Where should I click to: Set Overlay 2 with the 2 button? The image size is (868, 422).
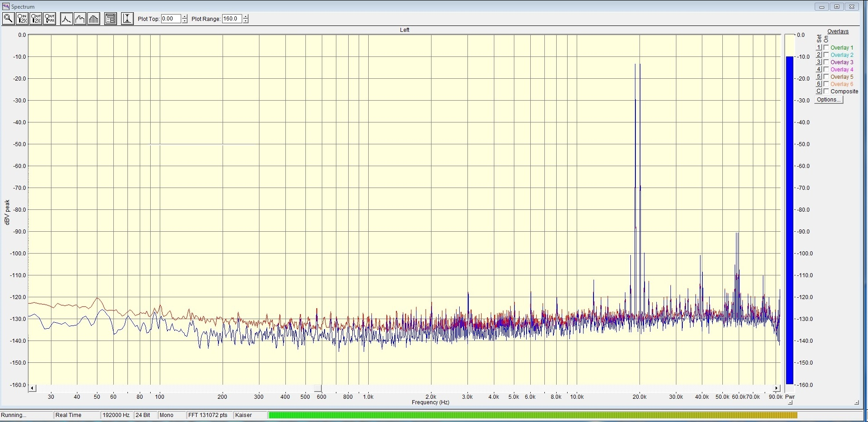pyautogui.click(x=818, y=55)
